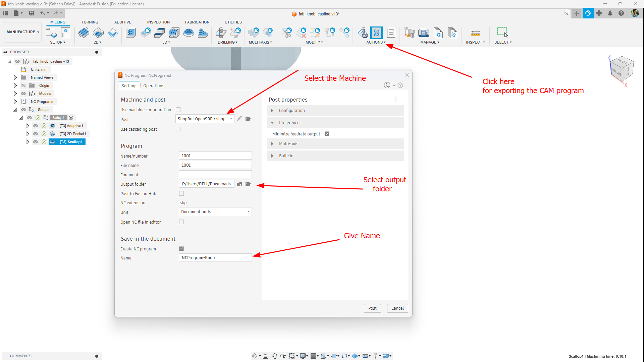Expand the Scallop1 operation node

coord(27,142)
